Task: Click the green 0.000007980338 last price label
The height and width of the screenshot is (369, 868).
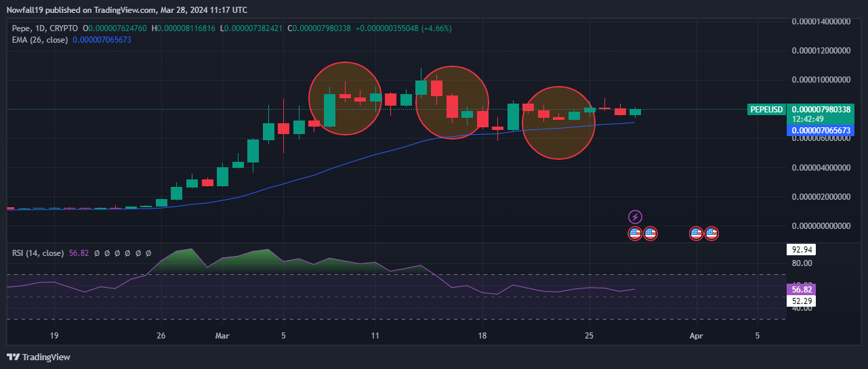Action: point(821,110)
